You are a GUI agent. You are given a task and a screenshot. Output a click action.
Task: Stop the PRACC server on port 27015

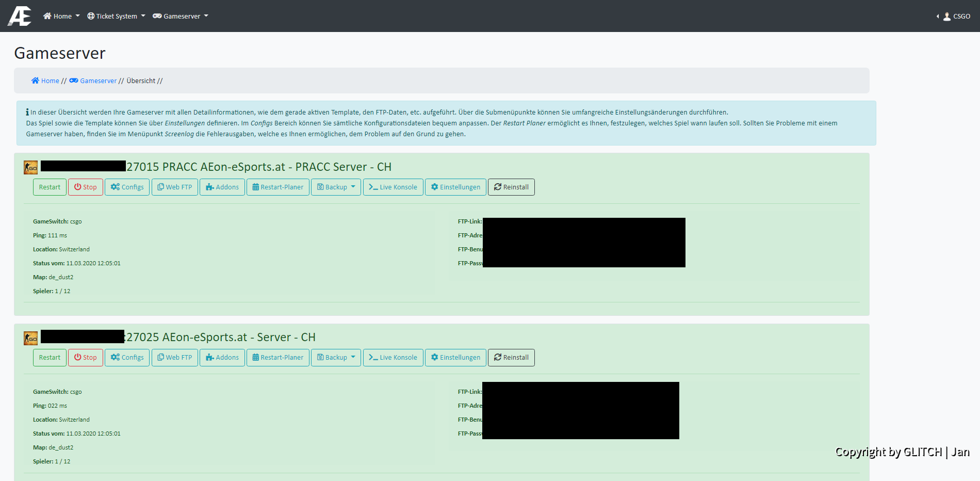(x=86, y=187)
